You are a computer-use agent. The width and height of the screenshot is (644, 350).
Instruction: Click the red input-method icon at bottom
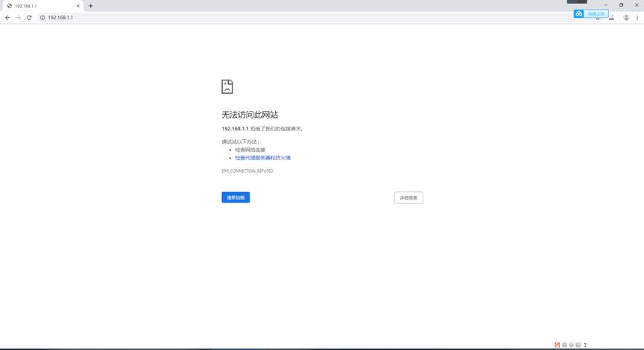[x=557, y=345]
